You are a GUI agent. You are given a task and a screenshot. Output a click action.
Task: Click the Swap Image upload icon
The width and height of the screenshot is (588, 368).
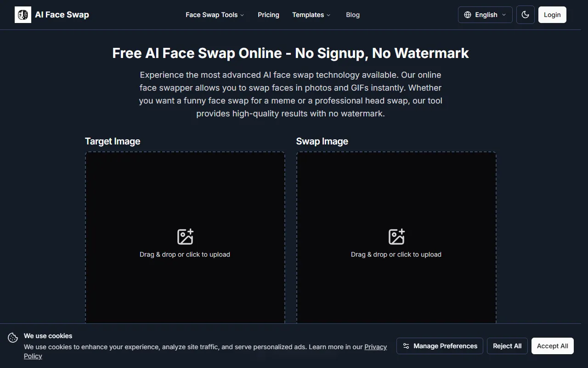pos(396,236)
